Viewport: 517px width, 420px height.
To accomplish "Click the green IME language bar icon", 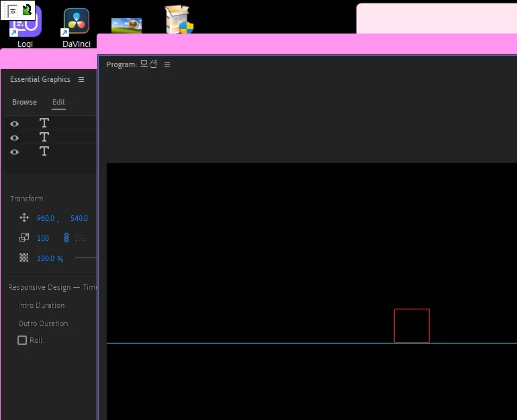I will [27, 9].
